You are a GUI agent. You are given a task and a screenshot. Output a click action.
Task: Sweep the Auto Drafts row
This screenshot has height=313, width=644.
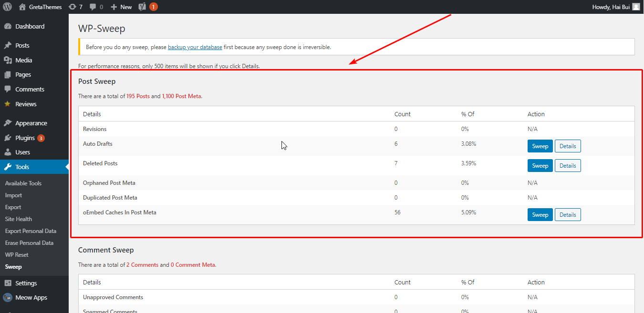[x=540, y=146]
